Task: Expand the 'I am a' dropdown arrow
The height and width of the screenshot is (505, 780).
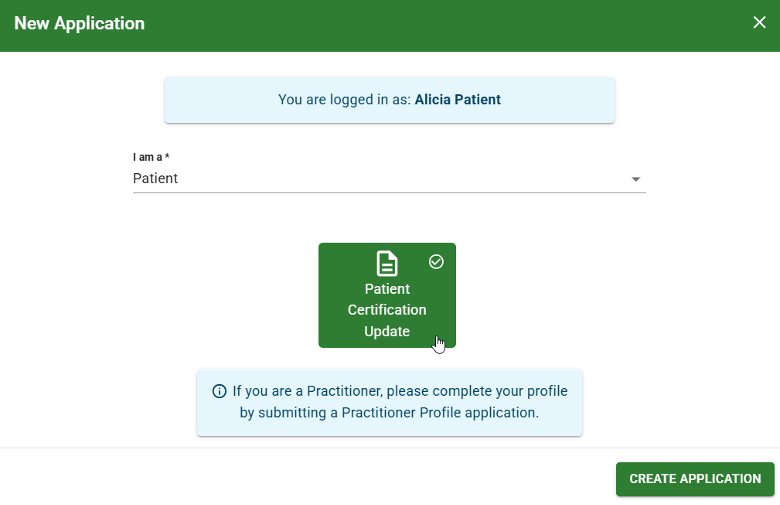Action: [x=636, y=179]
